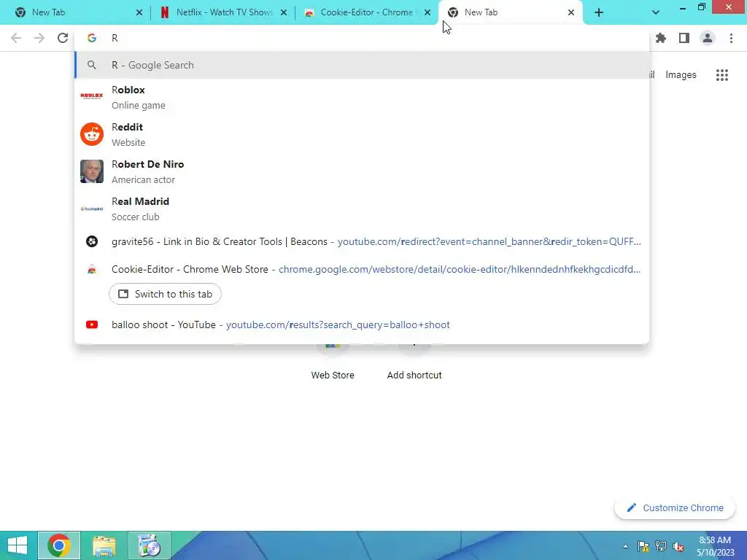Close the Cookie-Editor tab
Viewport: 747px width, 560px height.
[427, 13]
